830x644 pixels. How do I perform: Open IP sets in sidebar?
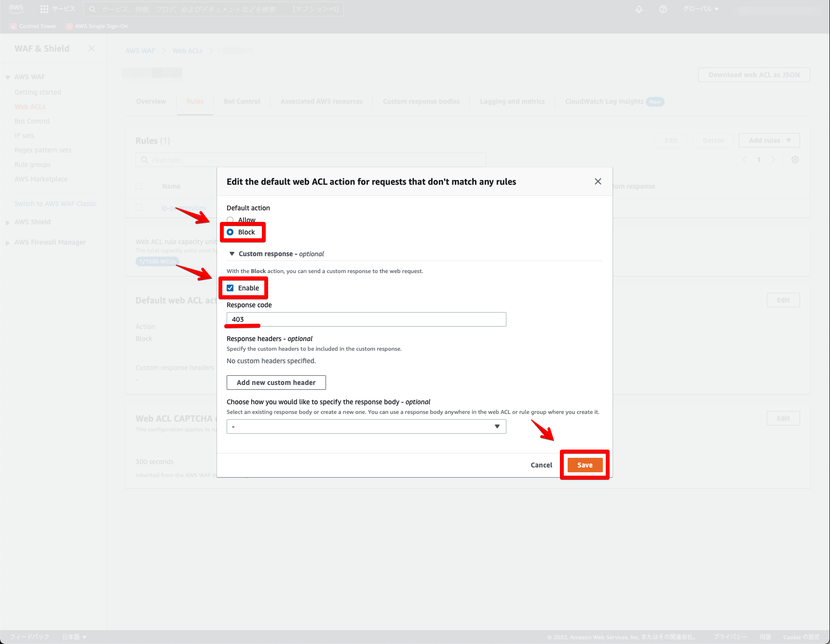point(24,136)
